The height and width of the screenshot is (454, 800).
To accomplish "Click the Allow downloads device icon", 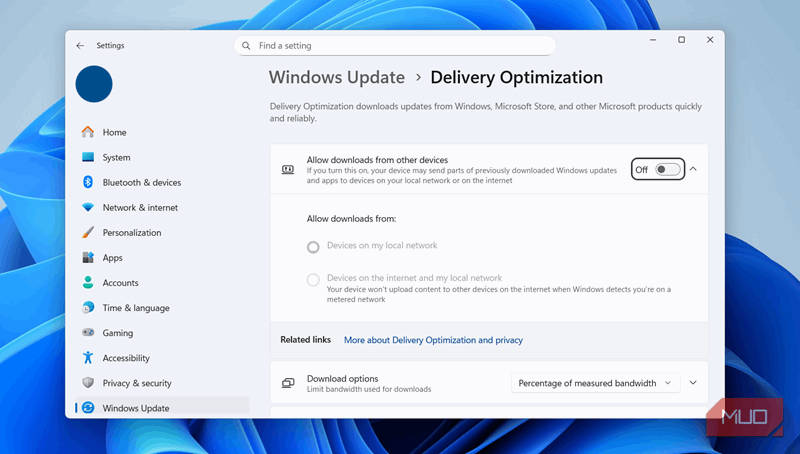I will click(x=288, y=169).
